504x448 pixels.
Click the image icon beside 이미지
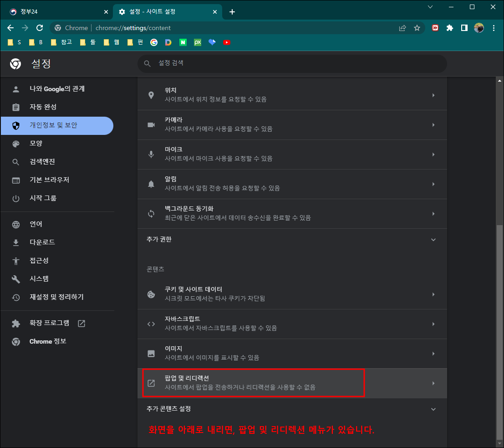tap(151, 354)
